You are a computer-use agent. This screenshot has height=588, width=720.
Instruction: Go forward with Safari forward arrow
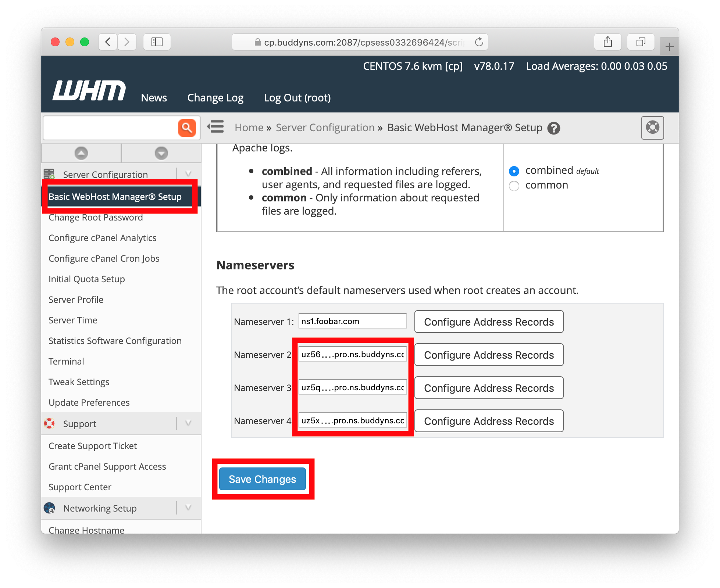click(127, 42)
